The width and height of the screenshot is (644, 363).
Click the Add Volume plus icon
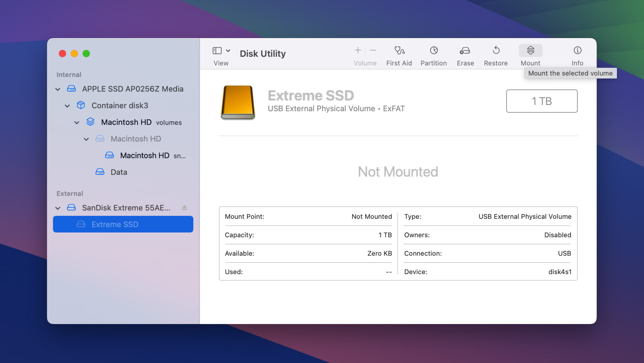(x=358, y=50)
